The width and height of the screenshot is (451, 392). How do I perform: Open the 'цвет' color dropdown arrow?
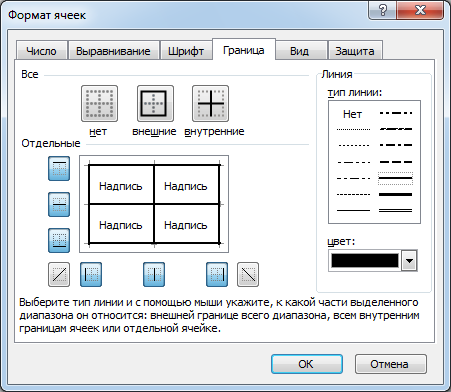(409, 261)
